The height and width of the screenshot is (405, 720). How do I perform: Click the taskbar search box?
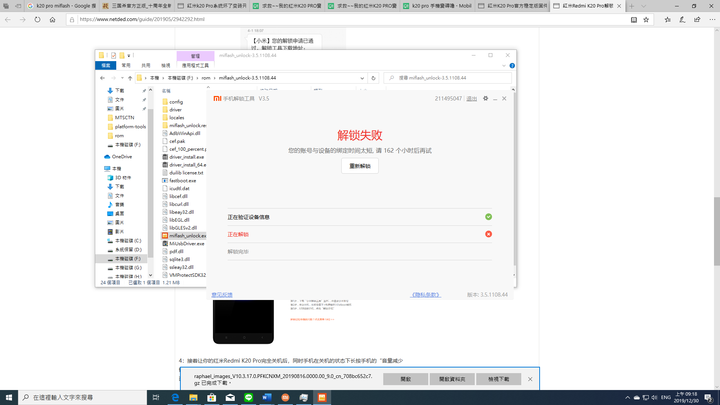83,397
